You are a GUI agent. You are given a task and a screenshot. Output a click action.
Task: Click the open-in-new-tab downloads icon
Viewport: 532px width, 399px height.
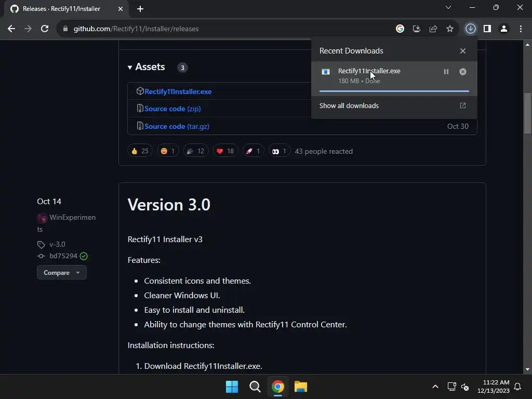pos(463,105)
